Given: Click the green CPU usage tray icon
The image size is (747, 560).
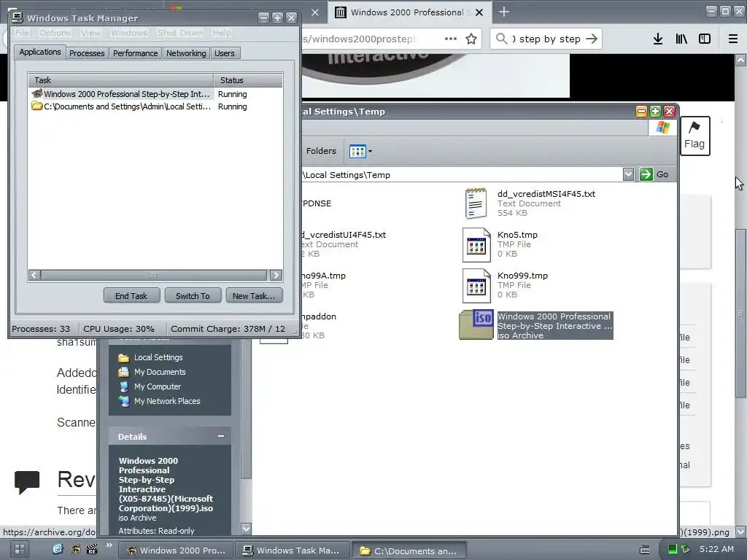Looking at the screenshot, I should [x=672, y=549].
